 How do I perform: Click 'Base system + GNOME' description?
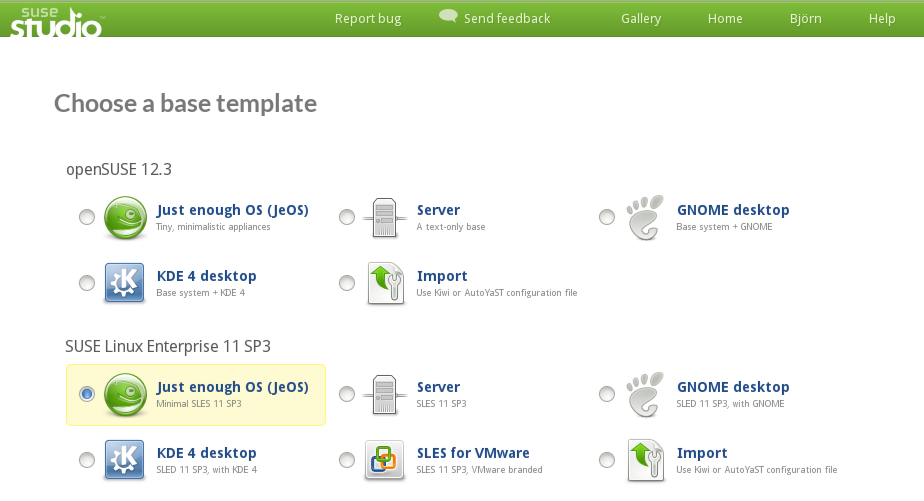tap(724, 227)
